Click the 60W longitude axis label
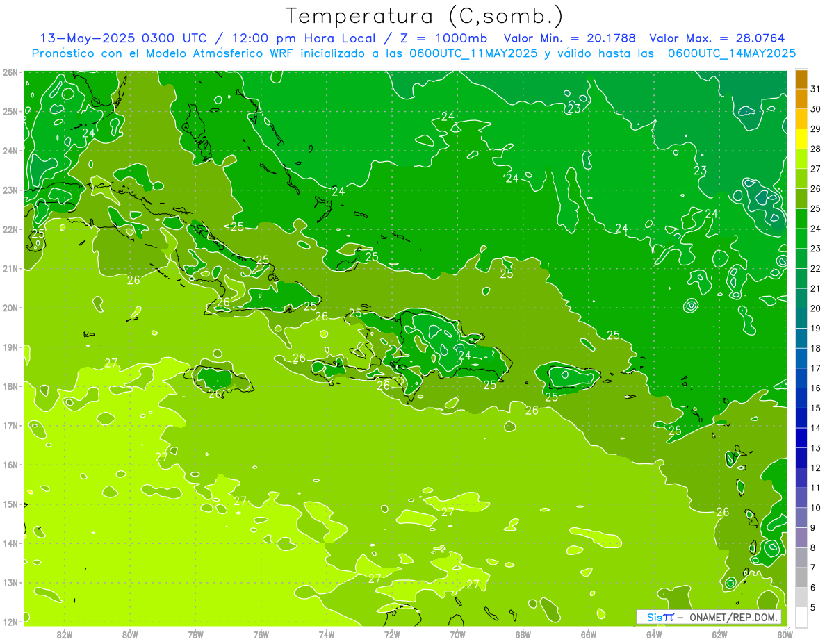The image size is (834, 644). [x=785, y=634]
